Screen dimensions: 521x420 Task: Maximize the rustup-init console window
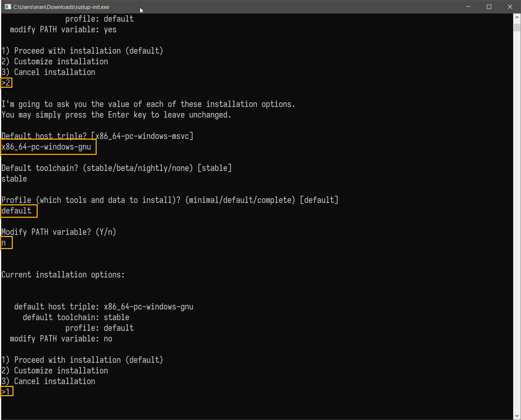pos(489,7)
